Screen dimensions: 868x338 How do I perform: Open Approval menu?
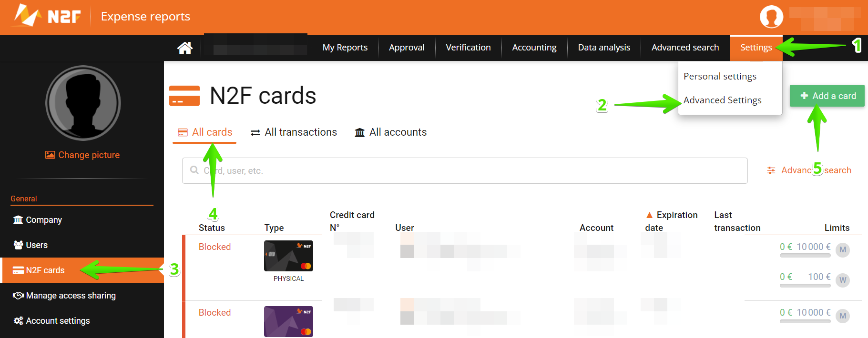(x=407, y=48)
